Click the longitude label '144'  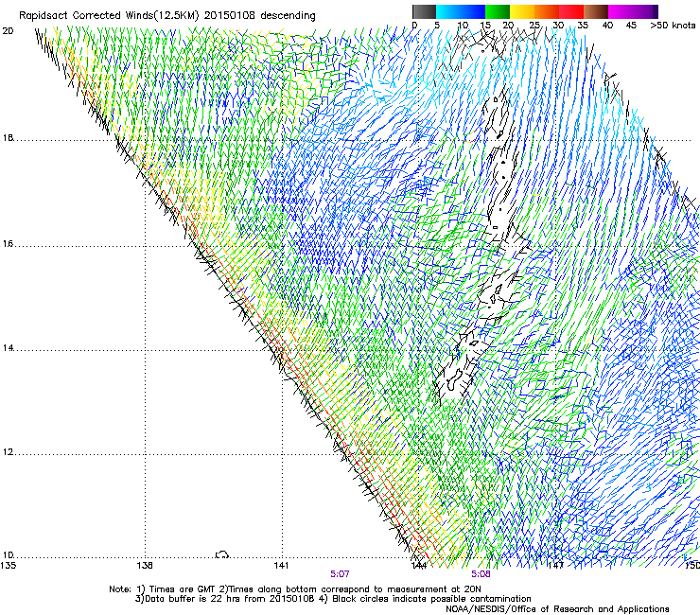tap(419, 566)
